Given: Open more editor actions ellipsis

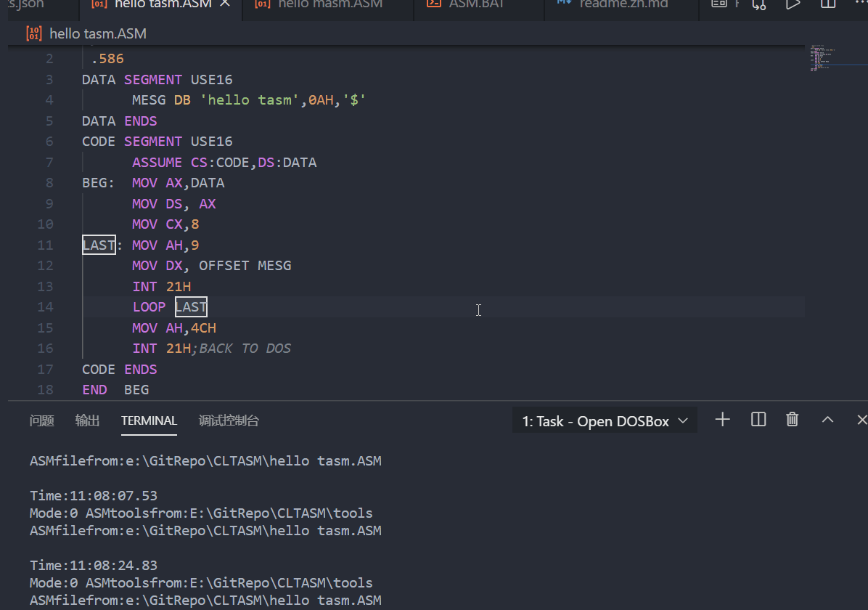Looking at the screenshot, I should pos(861,4).
